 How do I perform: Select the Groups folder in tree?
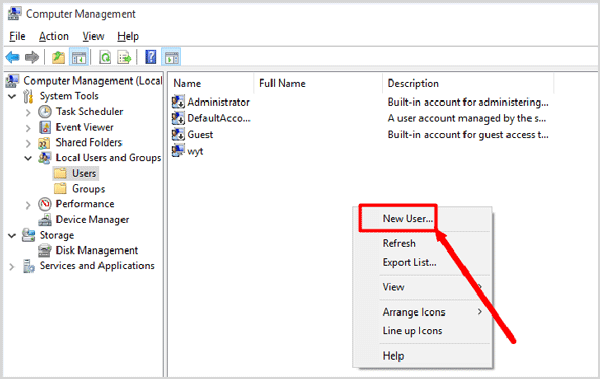88,189
